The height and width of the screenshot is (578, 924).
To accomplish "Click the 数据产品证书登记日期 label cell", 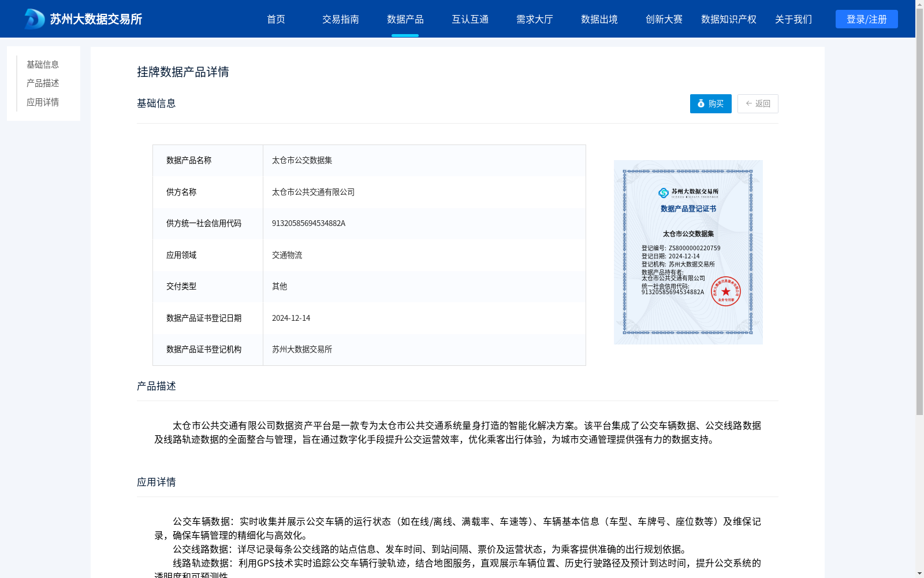I will tap(208, 318).
